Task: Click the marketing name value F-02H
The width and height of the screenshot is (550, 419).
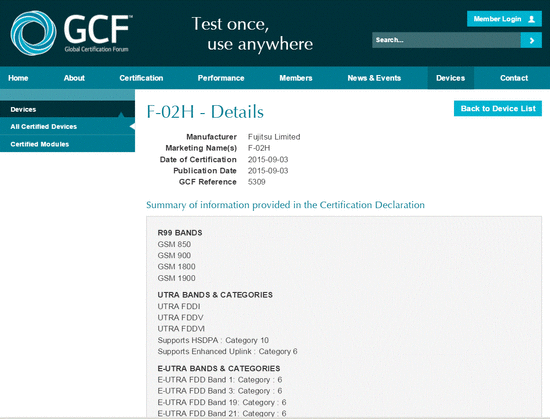Action: pyautogui.click(x=259, y=148)
